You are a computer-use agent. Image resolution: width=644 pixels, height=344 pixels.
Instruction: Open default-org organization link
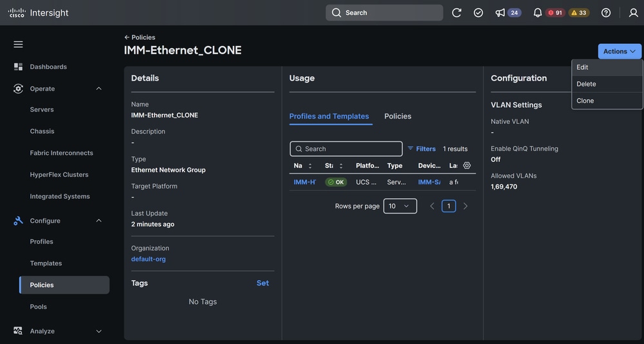(148, 259)
